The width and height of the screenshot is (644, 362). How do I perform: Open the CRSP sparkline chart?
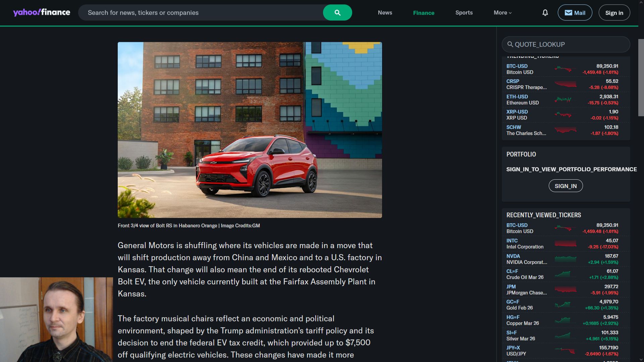click(566, 84)
